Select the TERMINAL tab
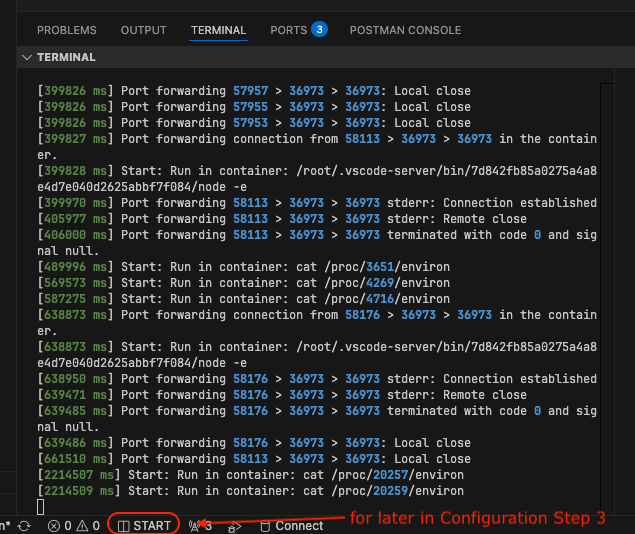The width and height of the screenshot is (635, 534). click(x=218, y=30)
